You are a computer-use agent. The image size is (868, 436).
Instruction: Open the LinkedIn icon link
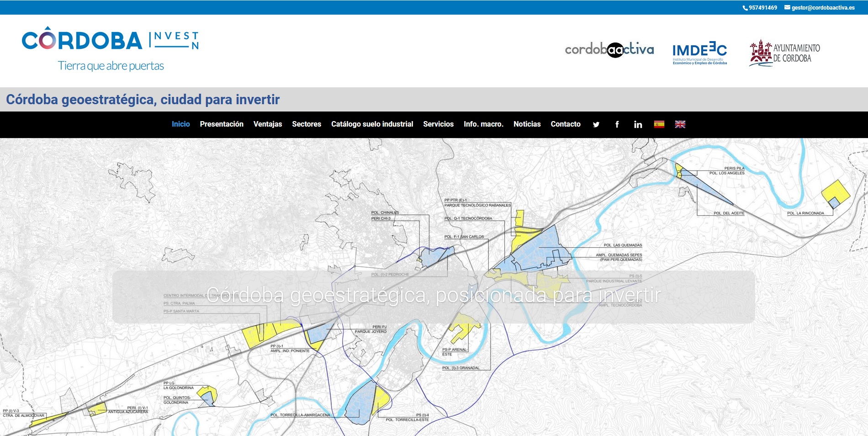click(x=638, y=124)
